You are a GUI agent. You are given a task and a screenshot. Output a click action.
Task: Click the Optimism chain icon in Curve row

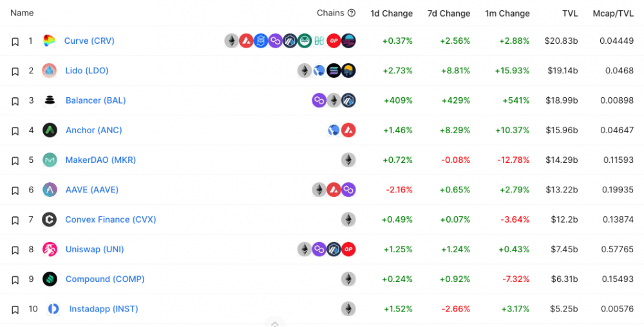coord(334,41)
